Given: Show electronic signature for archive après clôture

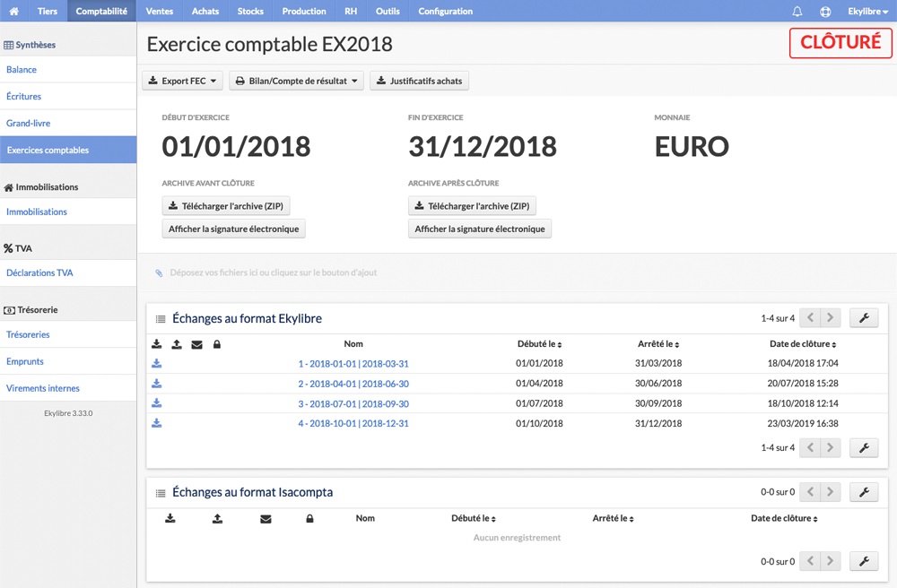Looking at the screenshot, I should tap(479, 229).
